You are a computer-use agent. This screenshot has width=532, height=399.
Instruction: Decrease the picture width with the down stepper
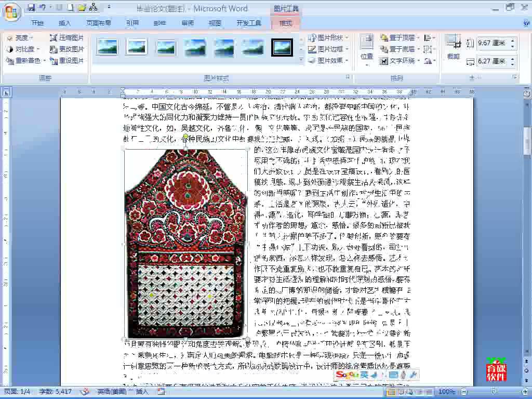click(x=513, y=64)
